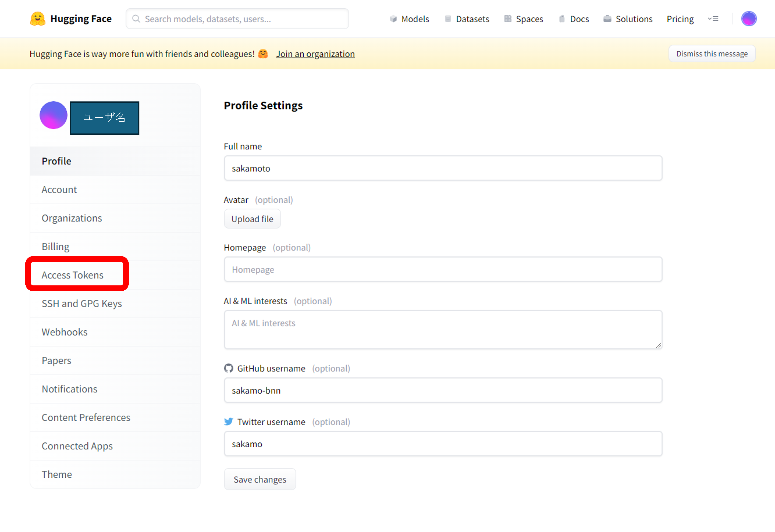Open the Theme settings section
The height and width of the screenshot is (532, 775).
(57, 474)
